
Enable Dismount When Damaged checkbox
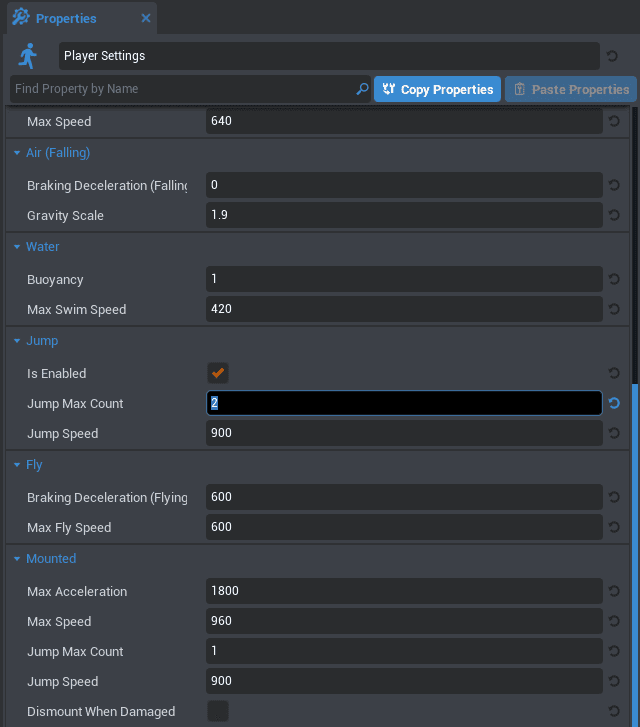coord(217,712)
